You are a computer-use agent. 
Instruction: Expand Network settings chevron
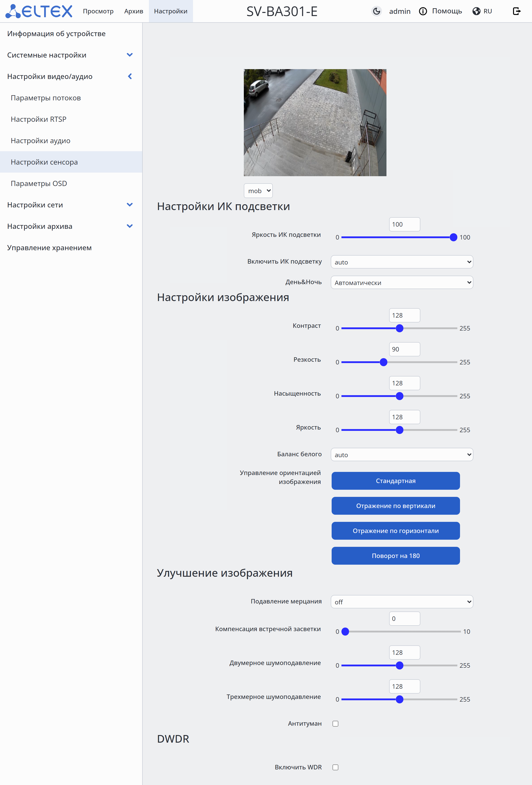tap(130, 205)
